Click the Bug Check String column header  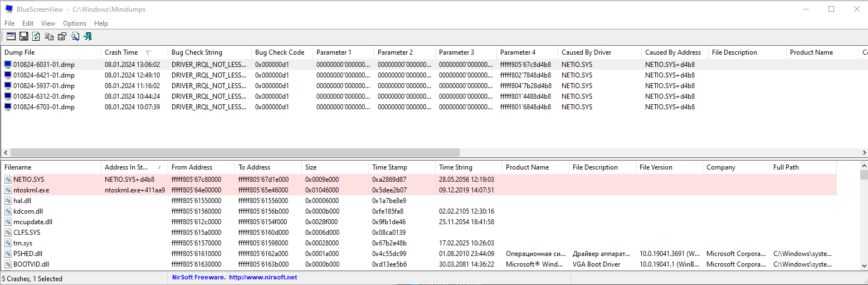[197, 52]
